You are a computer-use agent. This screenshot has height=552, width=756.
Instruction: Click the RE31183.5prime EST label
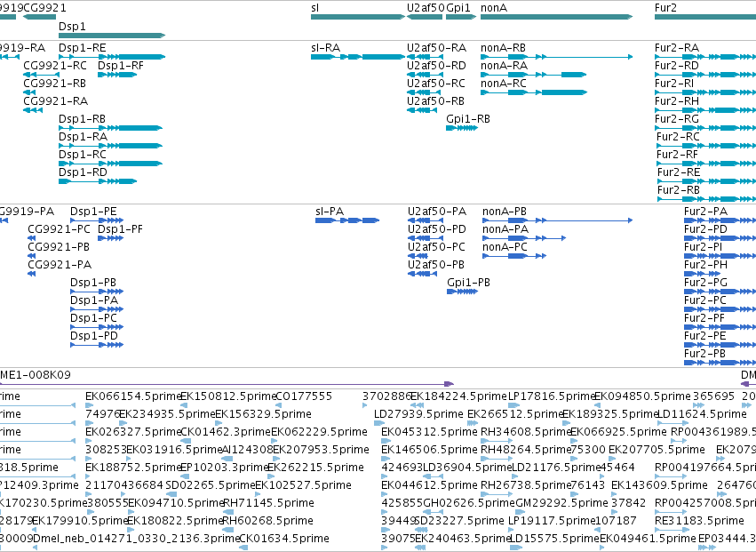click(699, 521)
